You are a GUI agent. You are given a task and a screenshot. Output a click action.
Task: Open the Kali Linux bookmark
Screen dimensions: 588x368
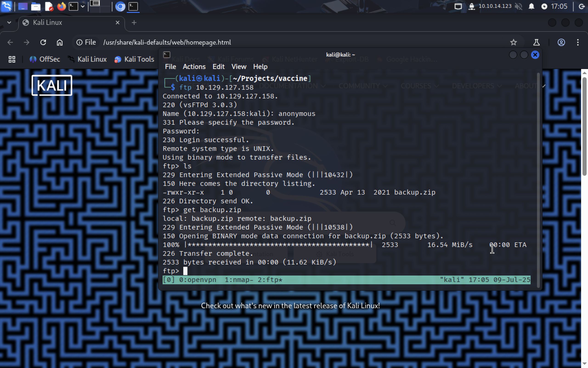click(87, 59)
